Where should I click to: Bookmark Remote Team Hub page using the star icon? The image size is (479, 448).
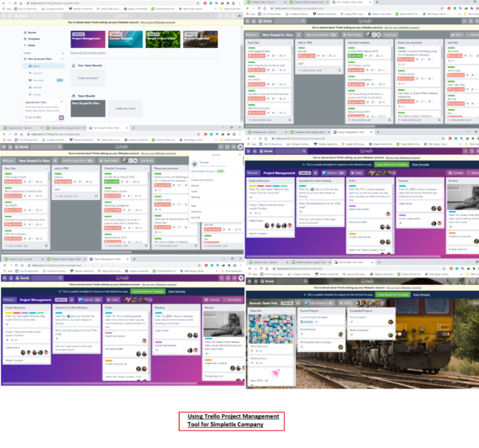(444, 269)
